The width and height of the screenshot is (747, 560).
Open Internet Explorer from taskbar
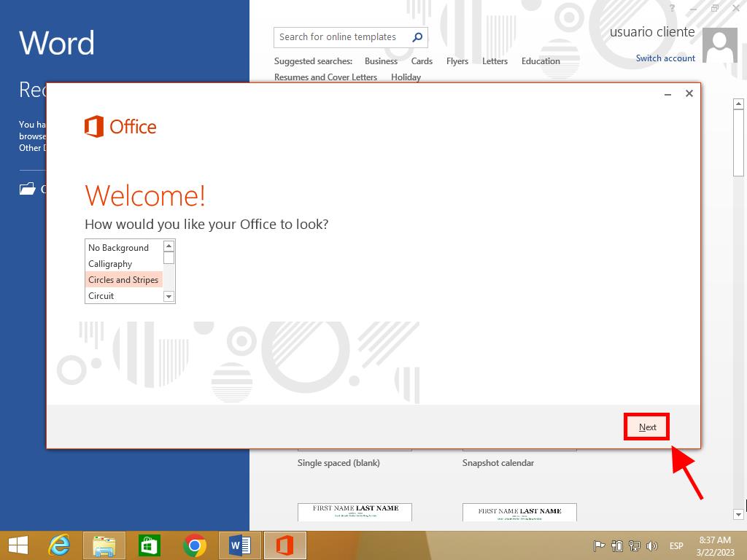(x=59, y=545)
